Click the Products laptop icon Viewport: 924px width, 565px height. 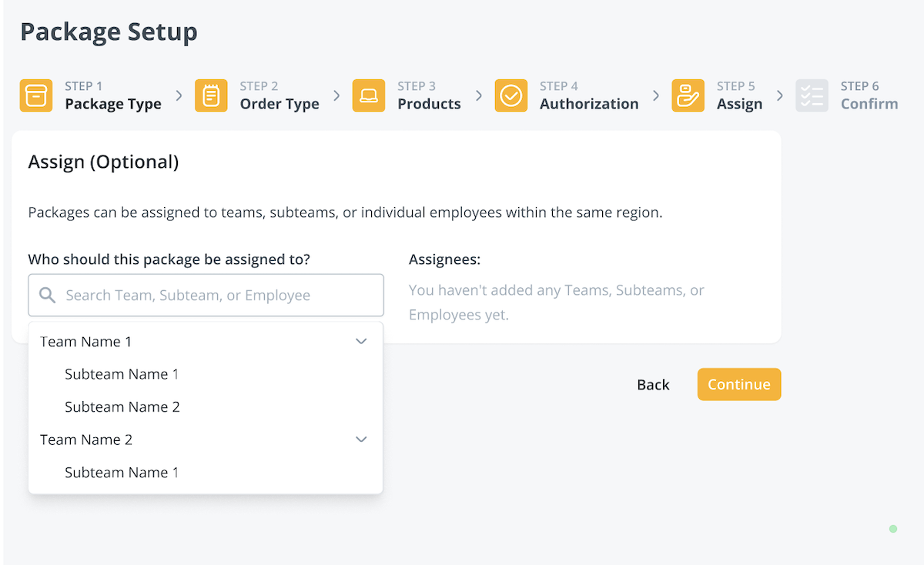coord(369,96)
